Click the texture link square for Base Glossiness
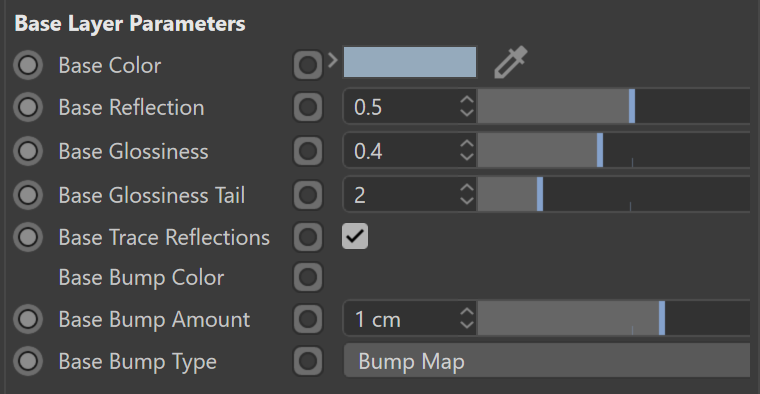Screen dimensions: 760x394 click(308, 151)
